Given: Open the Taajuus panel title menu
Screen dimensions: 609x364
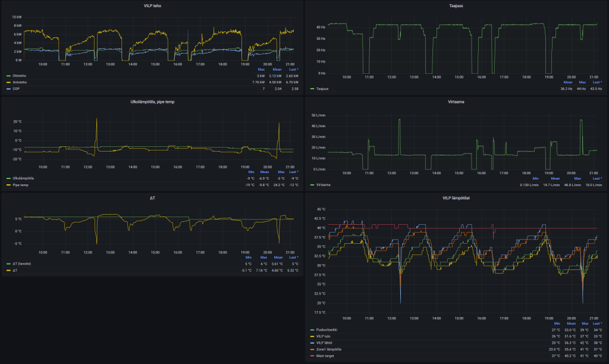Looking at the screenshot, I should [457, 5].
